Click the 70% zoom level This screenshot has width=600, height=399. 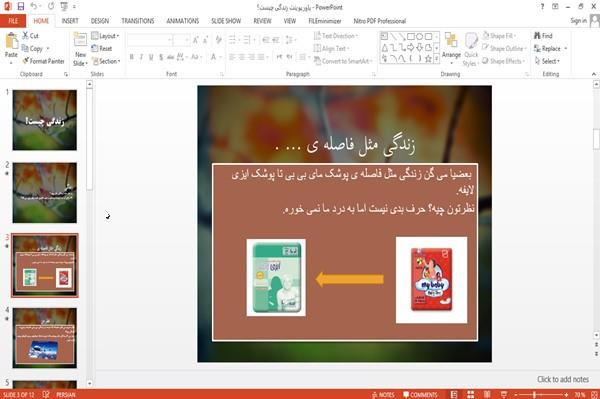580,394
